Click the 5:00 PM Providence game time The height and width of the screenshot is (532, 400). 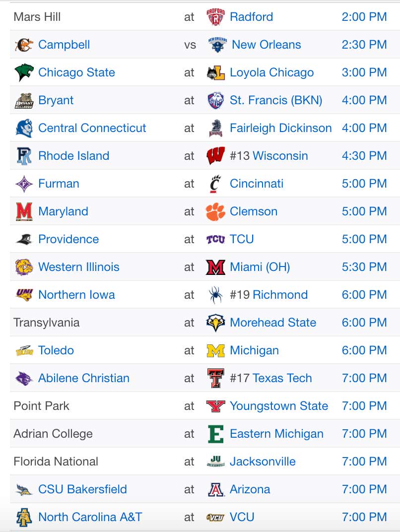[364, 239]
